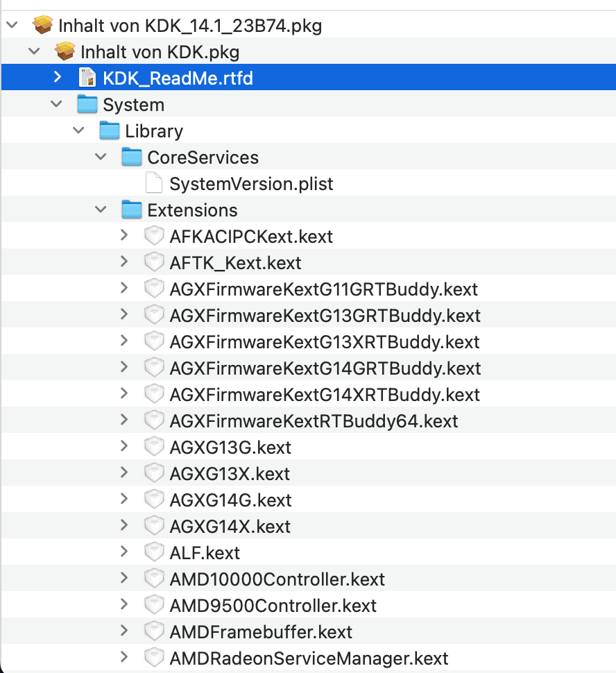The width and height of the screenshot is (616, 673).
Task: Click the AGXG14G.kext kext icon
Action: [154, 500]
